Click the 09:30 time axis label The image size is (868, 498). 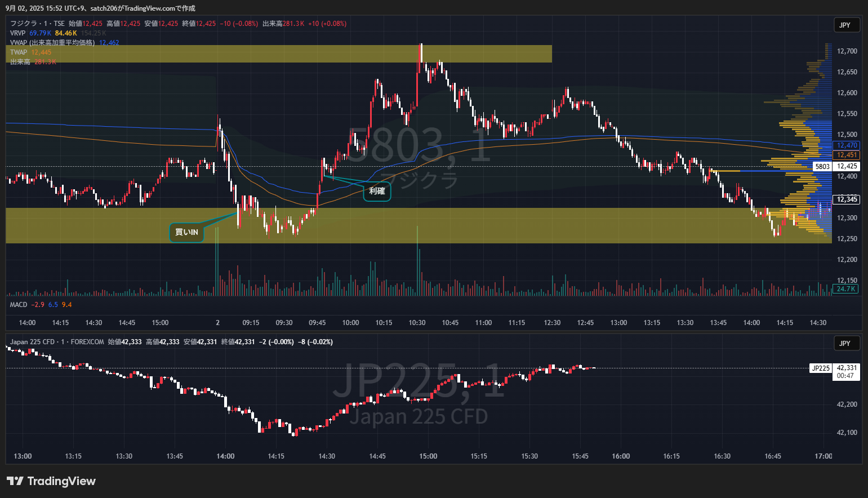(x=284, y=323)
